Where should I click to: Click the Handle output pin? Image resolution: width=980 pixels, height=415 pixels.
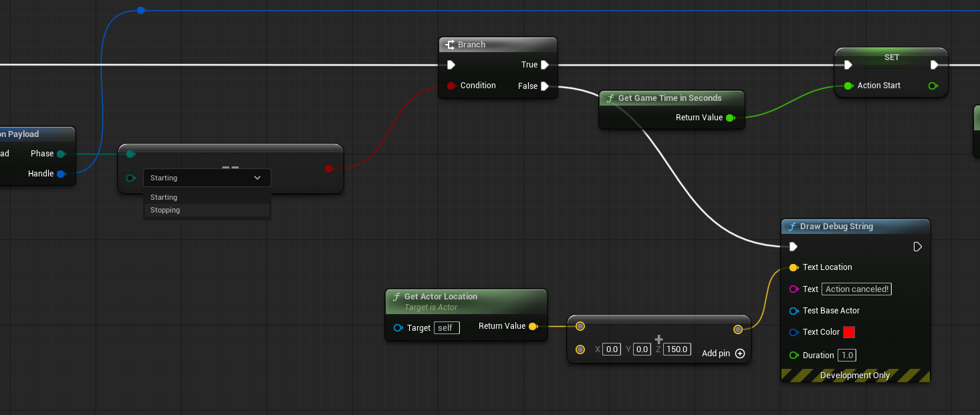tap(61, 174)
